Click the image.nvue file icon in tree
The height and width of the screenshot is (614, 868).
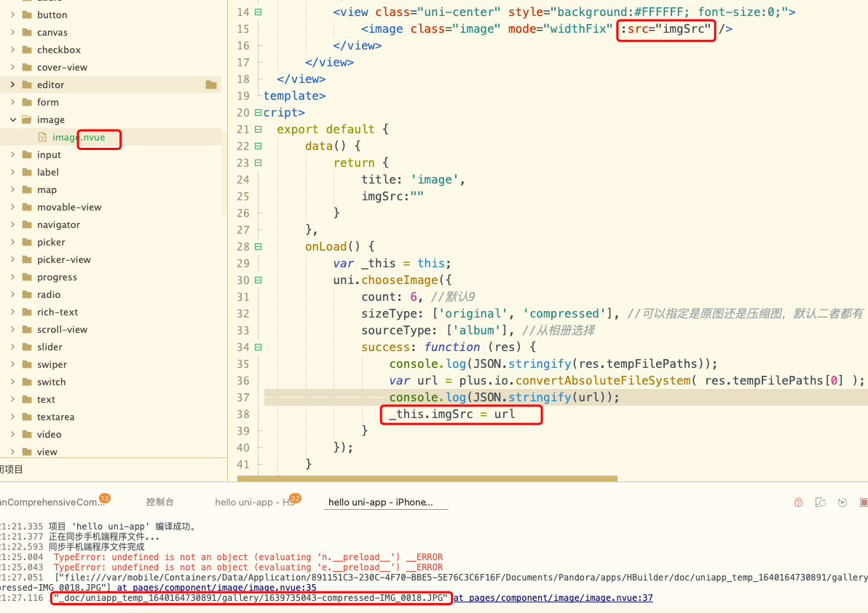point(42,138)
